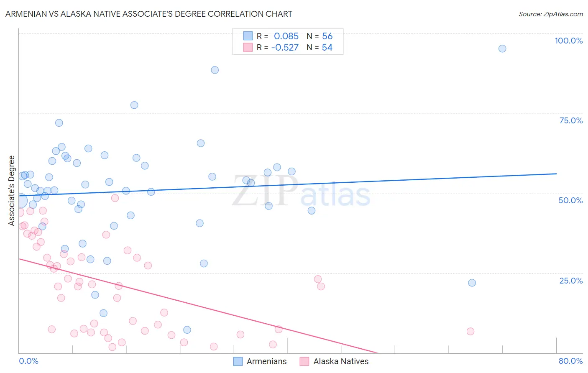Click the chart title text

click(149, 14)
